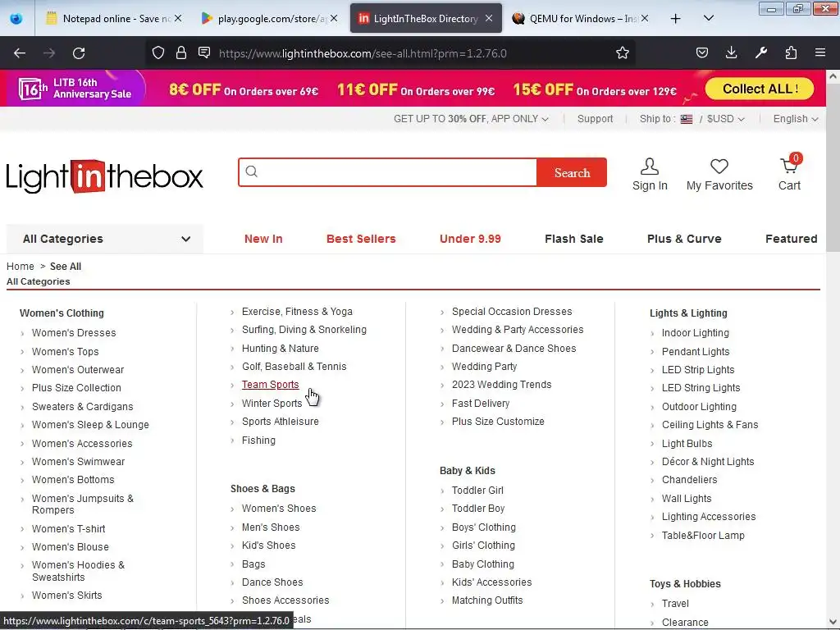Click the browser back arrow
This screenshot has width=840, height=630.
click(x=20, y=52)
